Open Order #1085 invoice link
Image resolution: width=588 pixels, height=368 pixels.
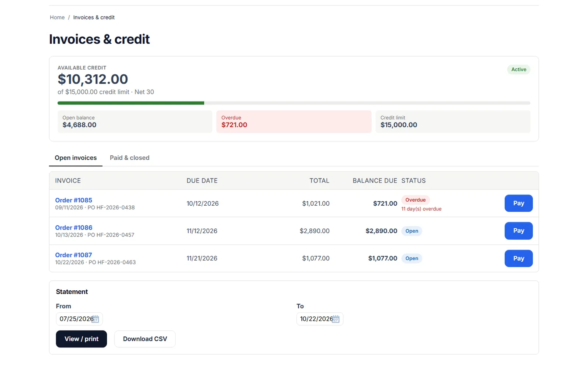click(73, 200)
